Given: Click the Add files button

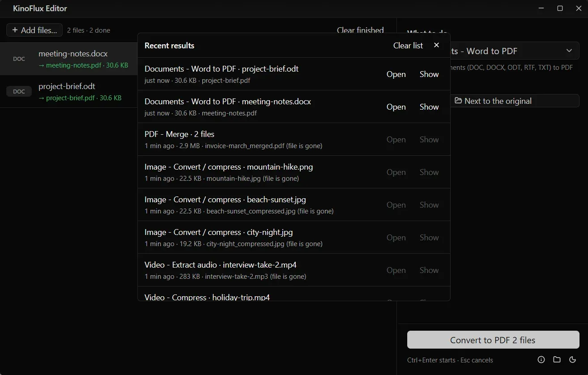Looking at the screenshot, I should [x=34, y=30].
